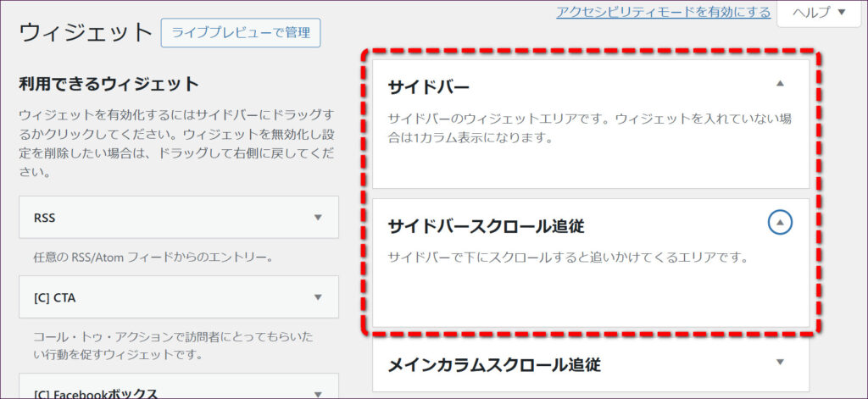This screenshot has height=399, width=868.
Task: Open the アクセシビリティモードを有効にする link
Action: (663, 12)
